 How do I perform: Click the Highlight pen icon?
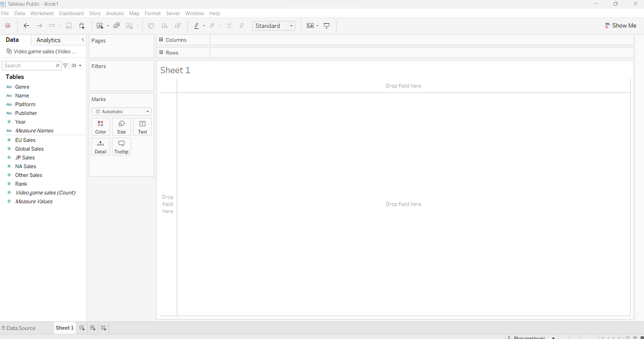coord(196,26)
